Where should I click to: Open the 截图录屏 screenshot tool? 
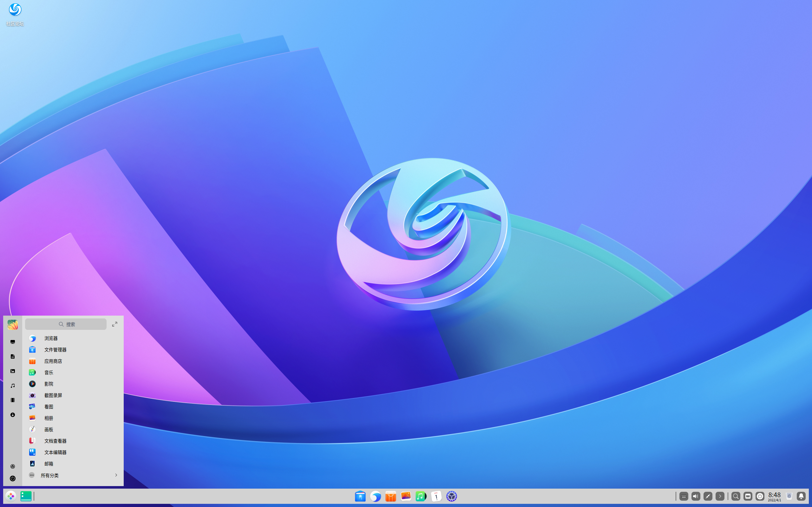pos(54,395)
